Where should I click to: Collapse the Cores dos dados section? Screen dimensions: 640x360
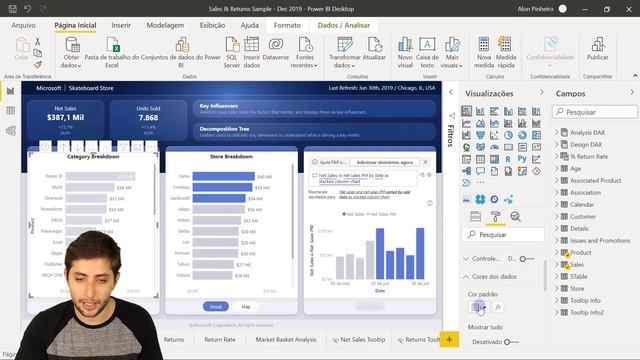466,277
